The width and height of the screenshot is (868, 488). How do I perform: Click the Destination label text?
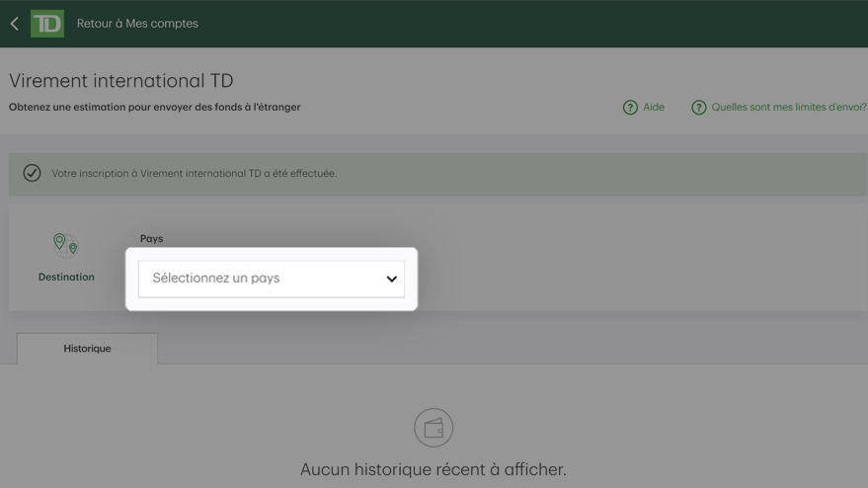point(66,277)
